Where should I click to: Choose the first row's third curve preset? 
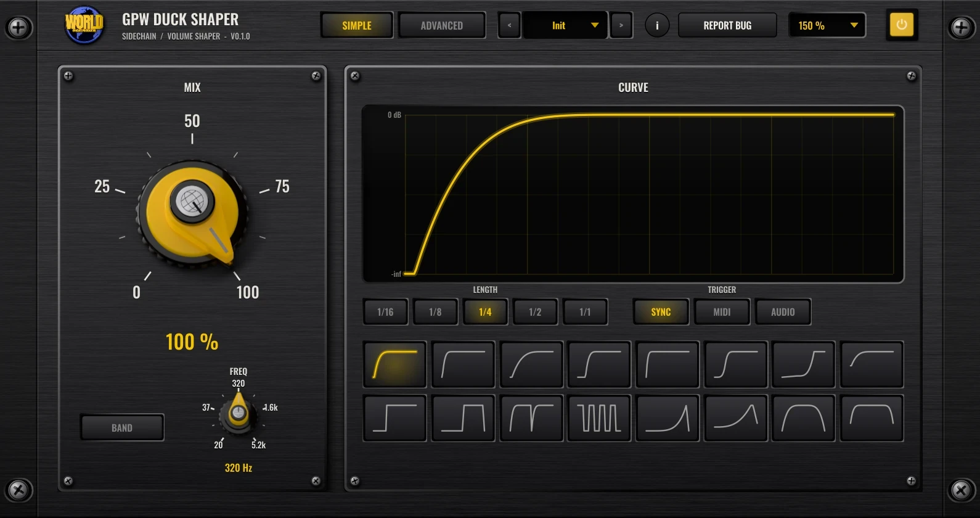[x=531, y=364]
